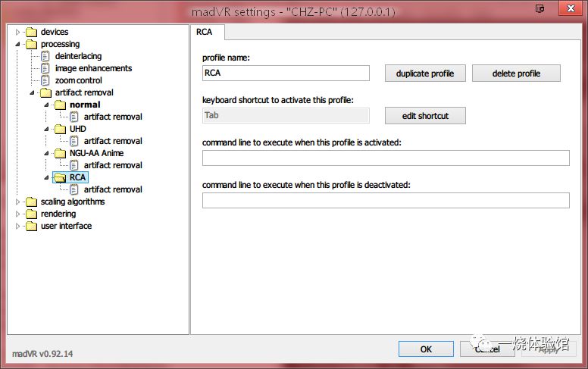Select 'rendering' label in tree
Screen dimensions: 588x369
coord(58,214)
